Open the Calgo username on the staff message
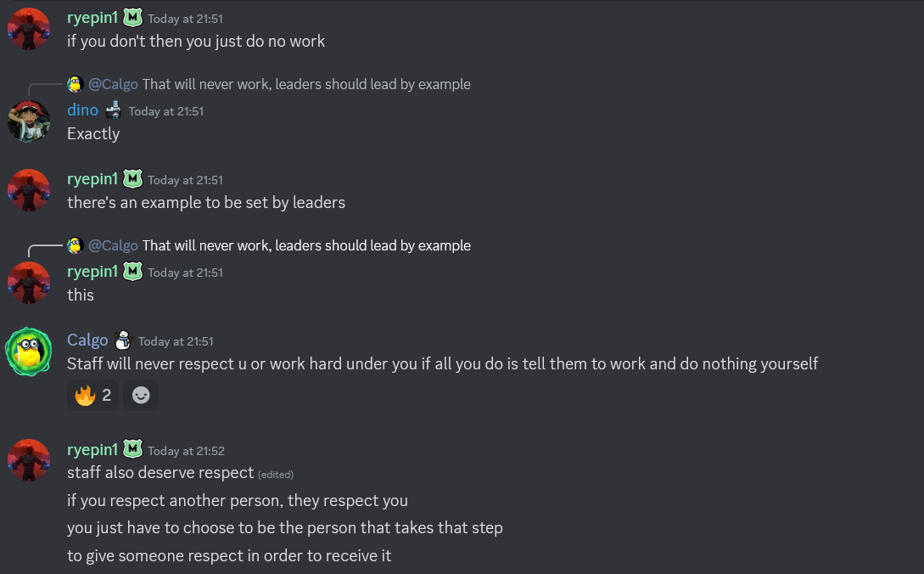Image resolution: width=924 pixels, height=574 pixels. click(x=87, y=340)
